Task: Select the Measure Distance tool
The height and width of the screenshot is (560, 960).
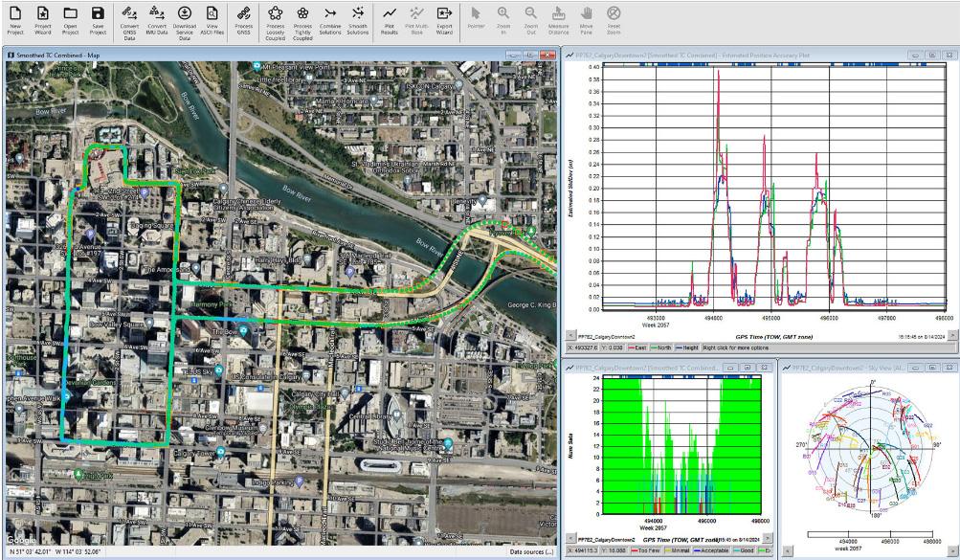Action: (558, 20)
